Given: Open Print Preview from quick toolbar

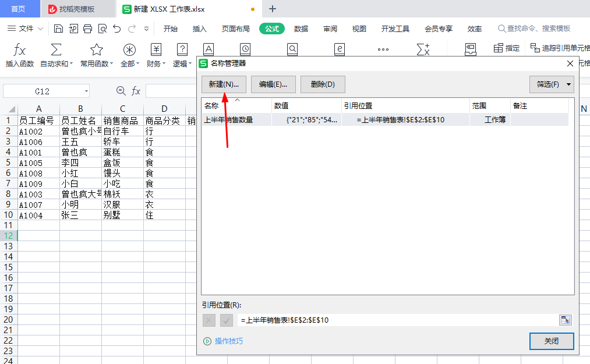Looking at the screenshot, I should [x=103, y=29].
